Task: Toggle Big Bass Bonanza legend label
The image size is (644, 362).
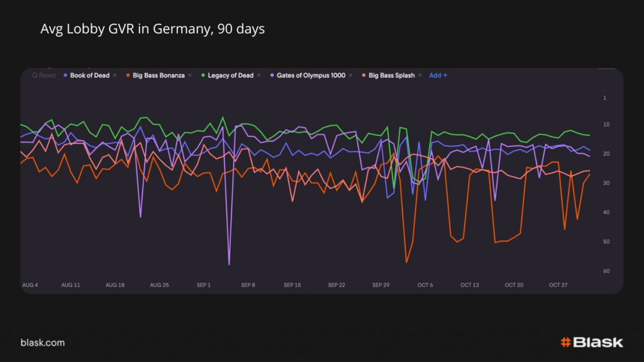Action: pyautogui.click(x=158, y=75)
